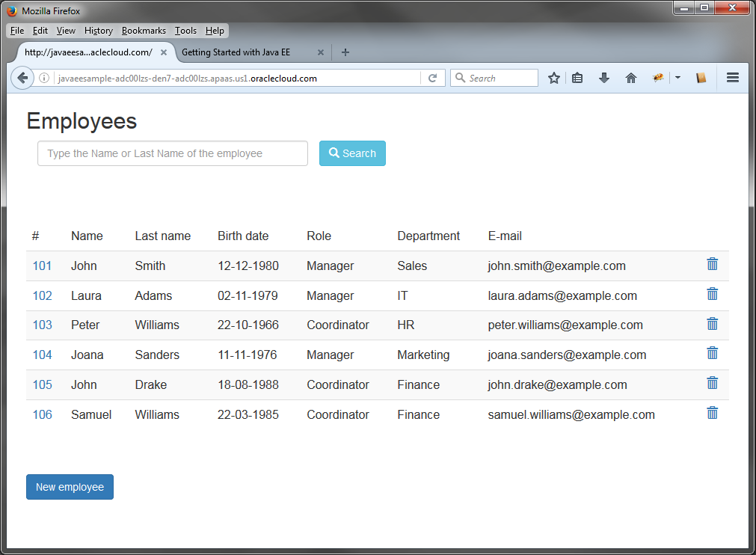Click the reload page icon
This screenshot has width=756, height=555.
point(433,77)
